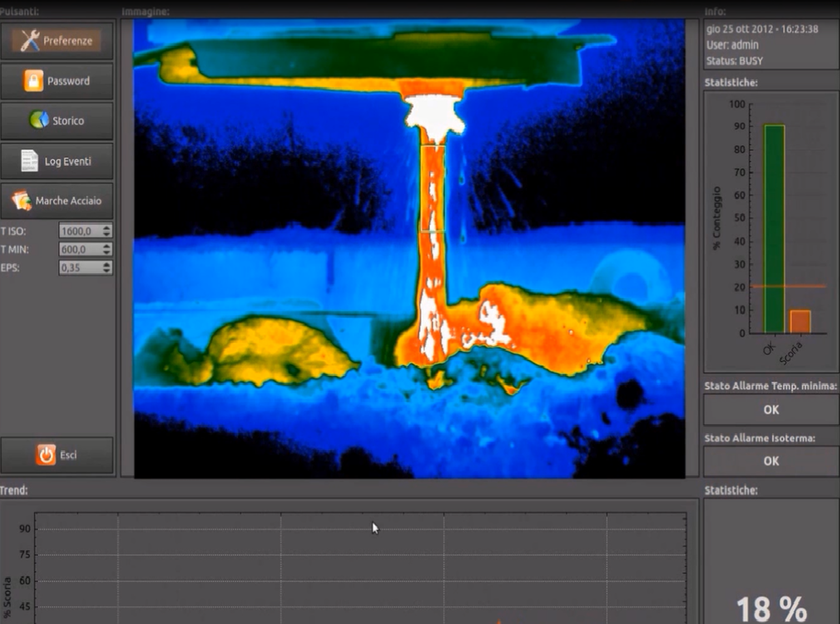Image resolution: width=840 pixels, height=624 pixels.
Task: Decrease the EPS value with the down arrow
Action: [x=107, y=271]
